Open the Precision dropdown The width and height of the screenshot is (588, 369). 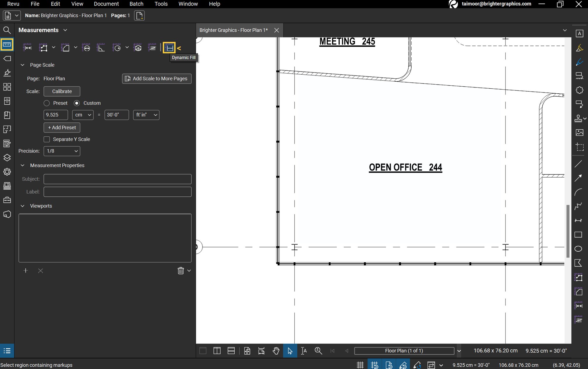coord(61,151)
